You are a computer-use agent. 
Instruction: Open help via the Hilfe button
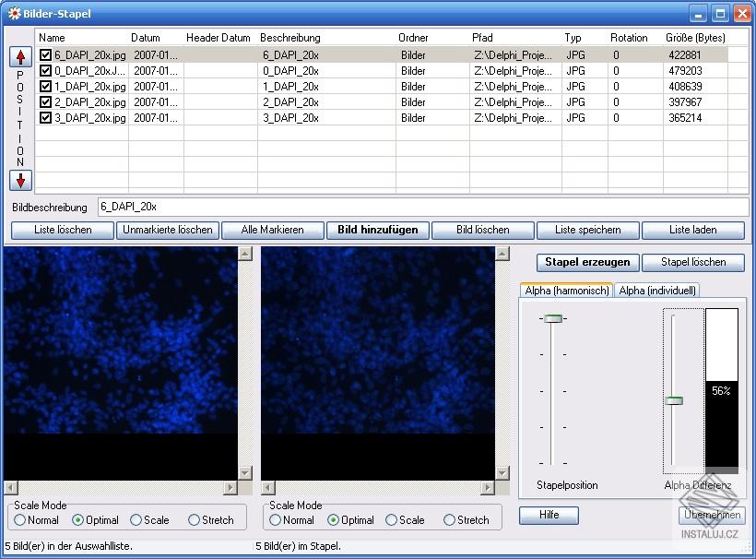tap(549, 516)
